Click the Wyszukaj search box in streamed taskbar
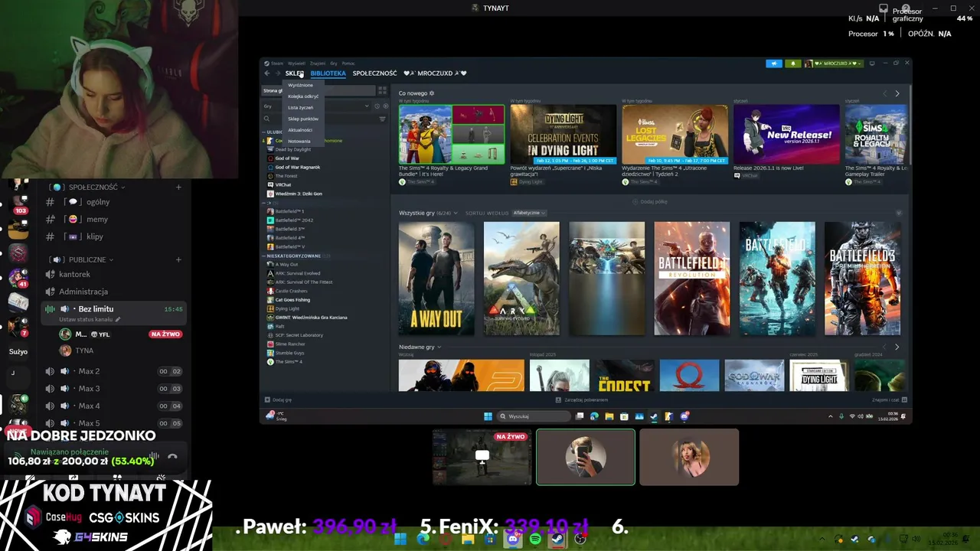This screenshot has height=551, width=980. click(534, 416)
